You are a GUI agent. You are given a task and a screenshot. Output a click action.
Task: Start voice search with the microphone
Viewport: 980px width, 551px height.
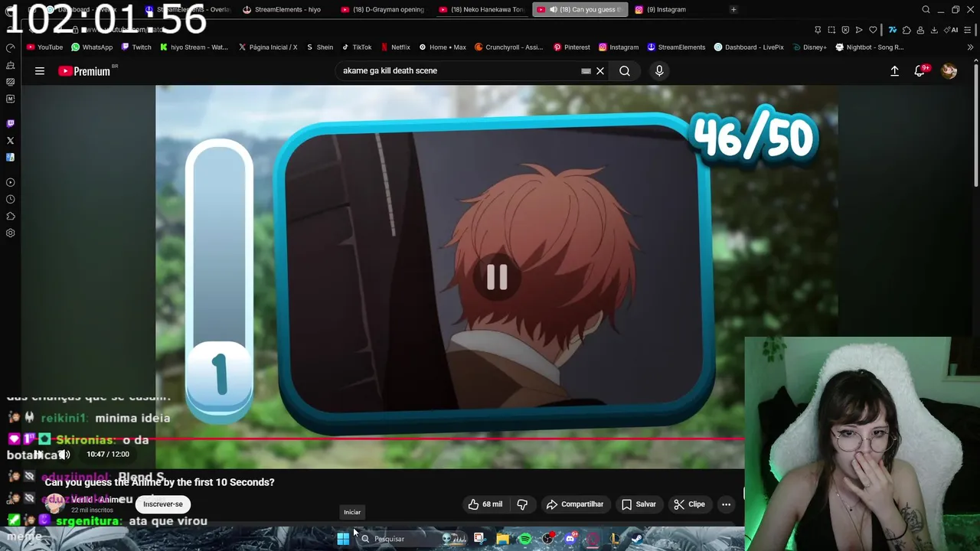click(x=659, y=71)
